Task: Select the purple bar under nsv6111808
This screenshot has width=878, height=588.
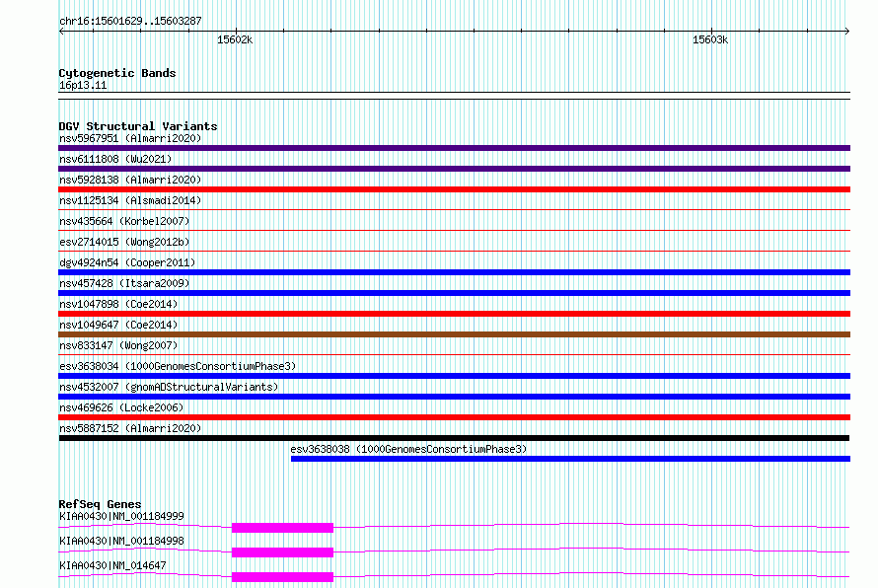Action: (454, 169)
